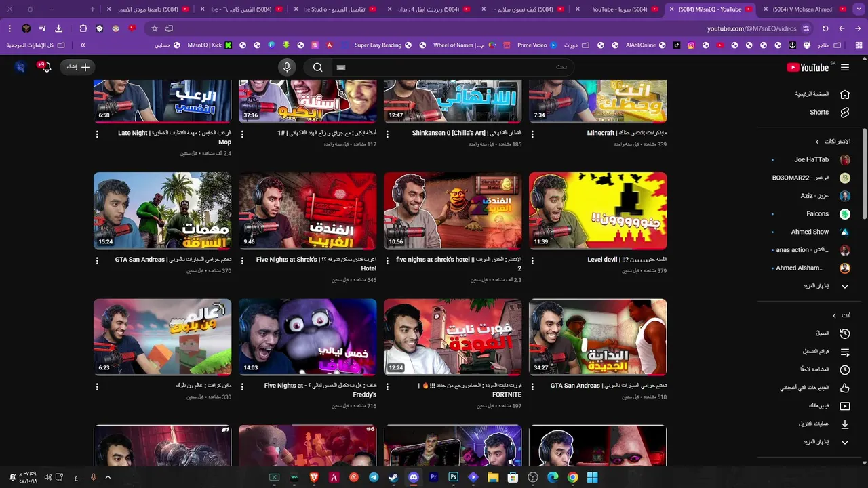Image resolution: width=868 pixels, height=488 pixels.
Task: Open Downloads in the sidebar
Action: 845,424
